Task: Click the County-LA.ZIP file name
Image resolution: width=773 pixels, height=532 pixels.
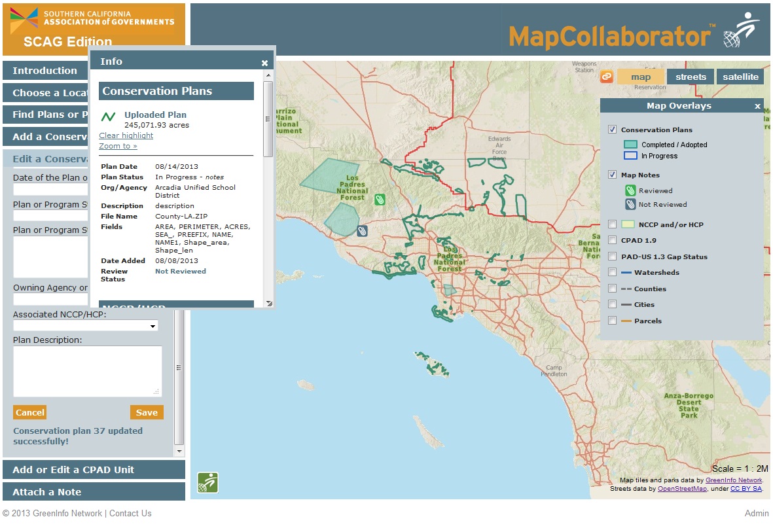Action: click(x=181, y=216)
